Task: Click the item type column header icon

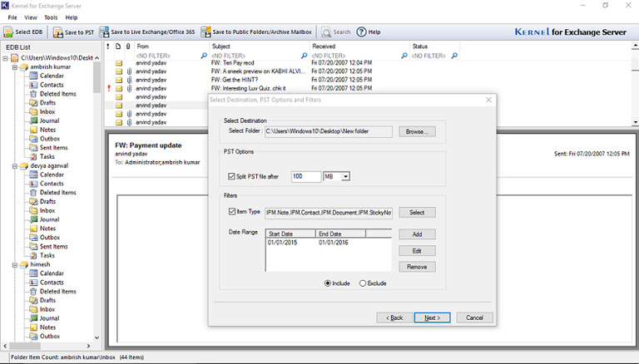Action: point(118,47)
